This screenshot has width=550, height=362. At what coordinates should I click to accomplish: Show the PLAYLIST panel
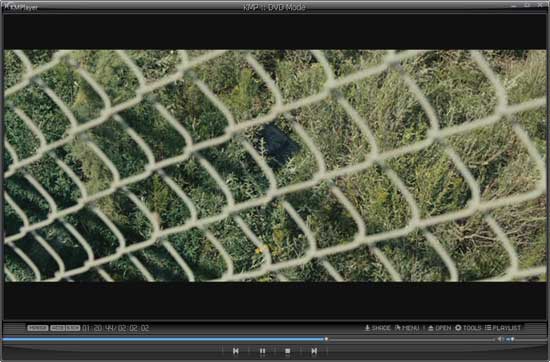click(503, 328)
